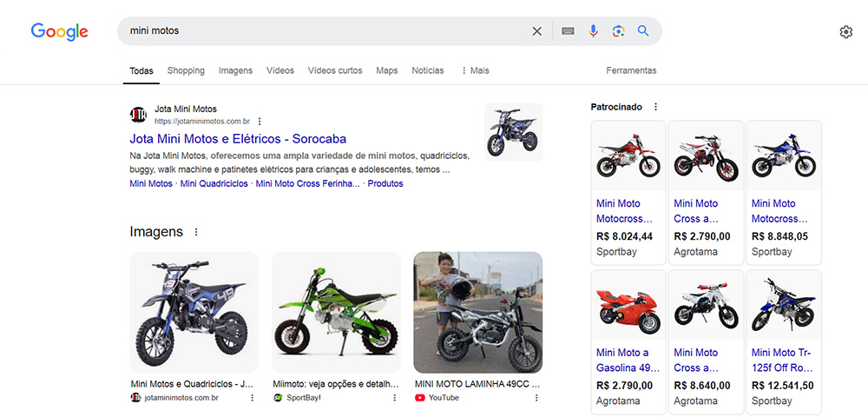Click Jota Mini Motos site favicon

pos(138,115)
